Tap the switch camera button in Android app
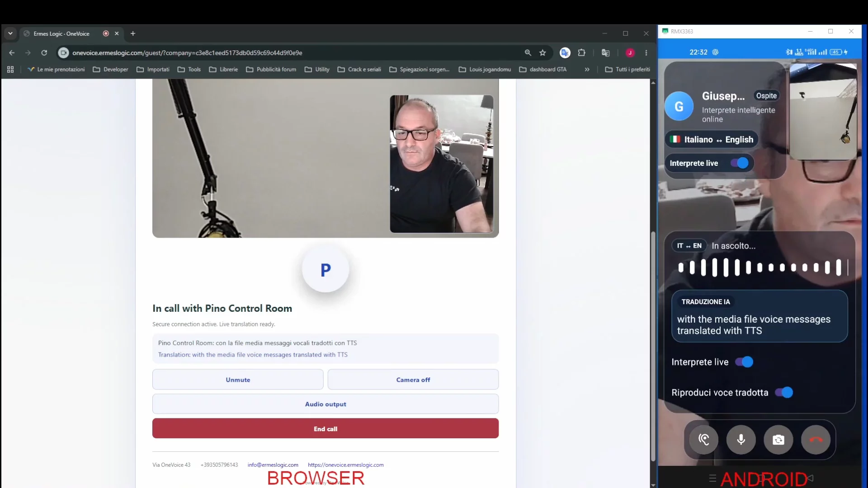This screenshot has width=868, height=488. (x=778, y=440)
